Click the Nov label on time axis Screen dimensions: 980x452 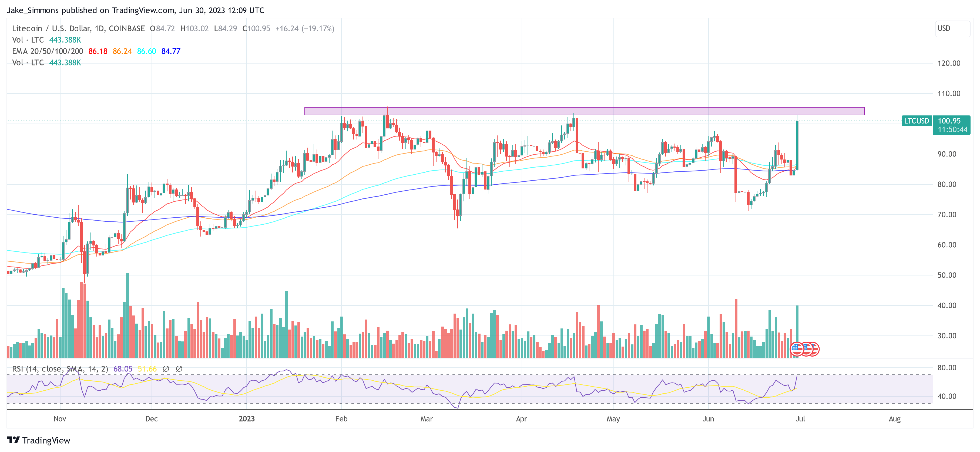(x=60, y=418)
